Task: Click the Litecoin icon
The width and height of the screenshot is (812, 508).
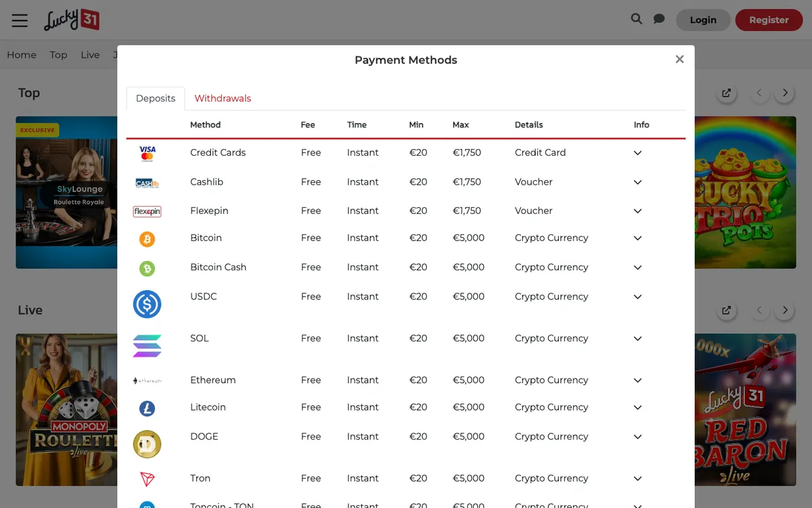Action: (x=147, y=408)
